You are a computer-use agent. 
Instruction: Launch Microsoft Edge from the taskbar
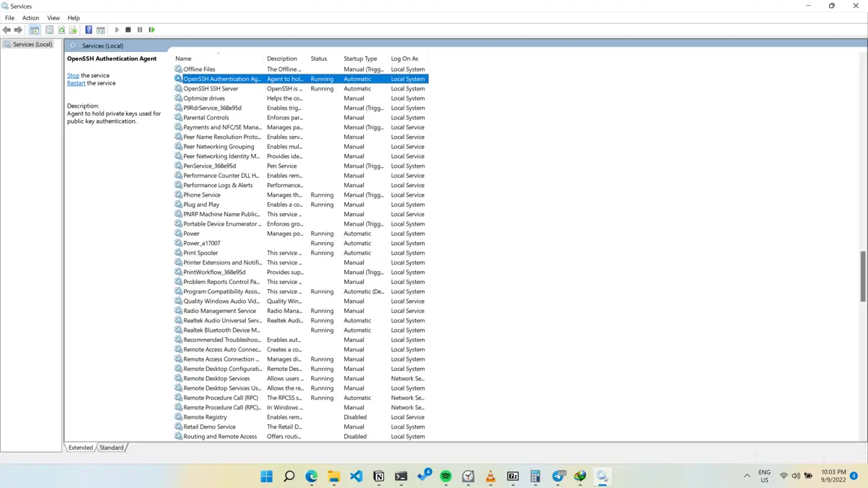[x=312, y=476]
